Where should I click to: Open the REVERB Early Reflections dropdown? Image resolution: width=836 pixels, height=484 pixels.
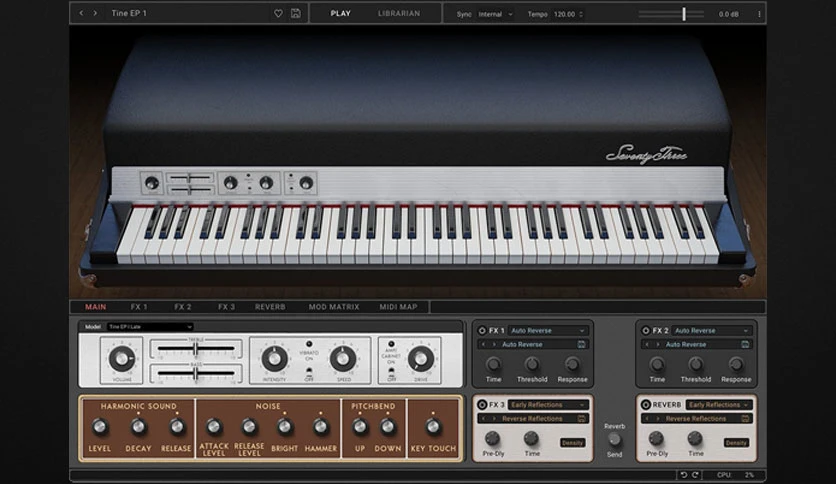pyautogui.click(x=719, y=405)
